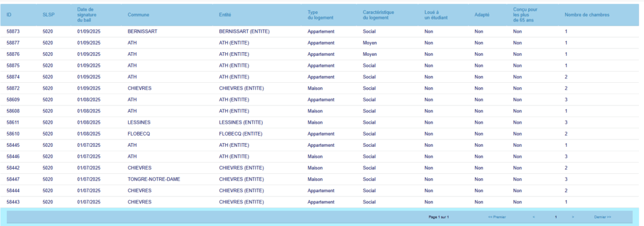Click the FLOBECQ (ENTITE) cell

tap(241, 134)
